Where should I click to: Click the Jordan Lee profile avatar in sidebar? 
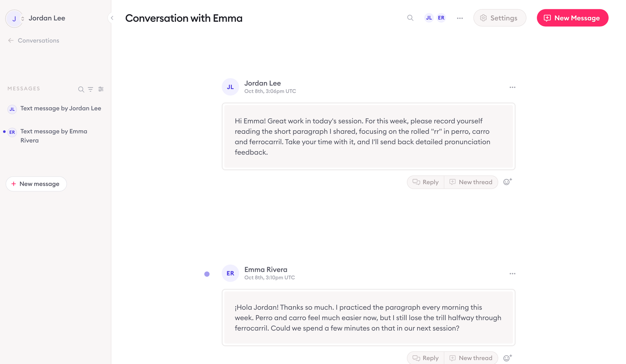[x=14, y=18]
